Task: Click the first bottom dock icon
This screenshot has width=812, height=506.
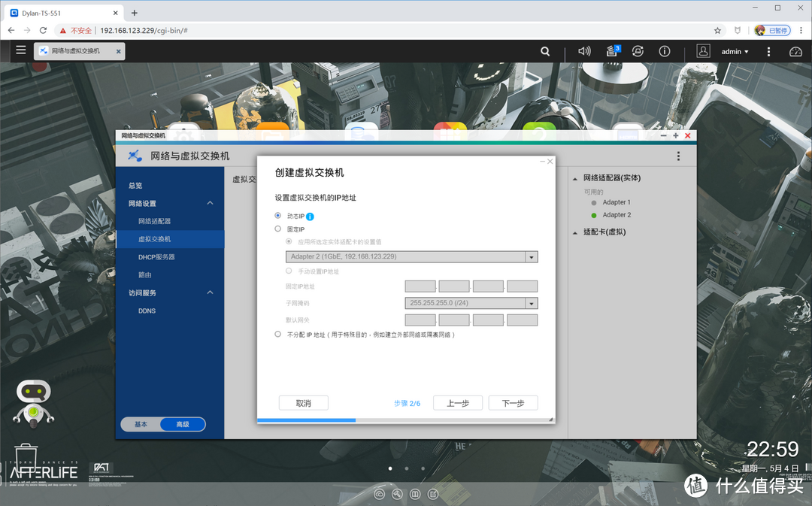Action: [379, 494]
